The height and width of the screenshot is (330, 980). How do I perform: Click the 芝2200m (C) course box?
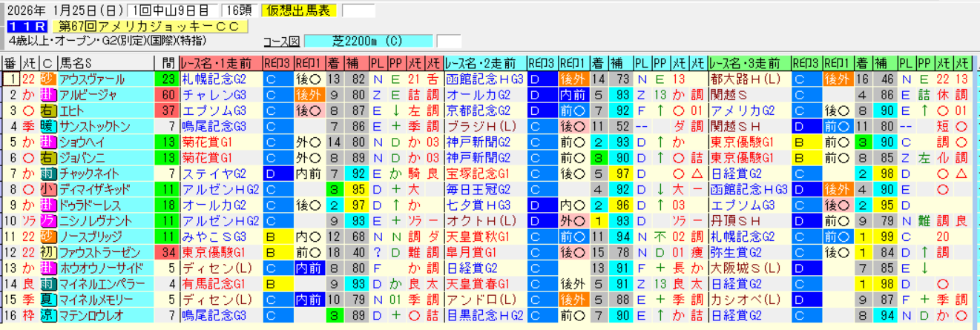click(x=368, y=41)
